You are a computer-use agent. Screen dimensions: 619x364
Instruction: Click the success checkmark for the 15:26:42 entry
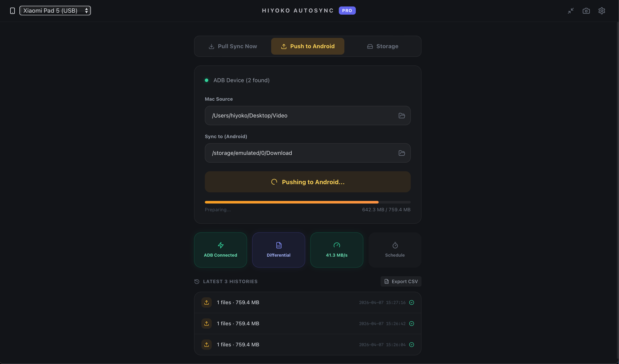coord(411,324)
